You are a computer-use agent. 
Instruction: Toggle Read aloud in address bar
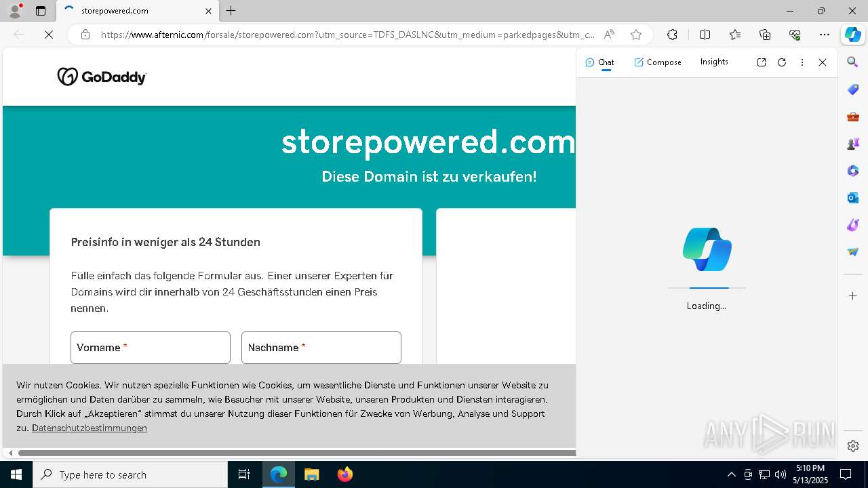coord(609,35)
